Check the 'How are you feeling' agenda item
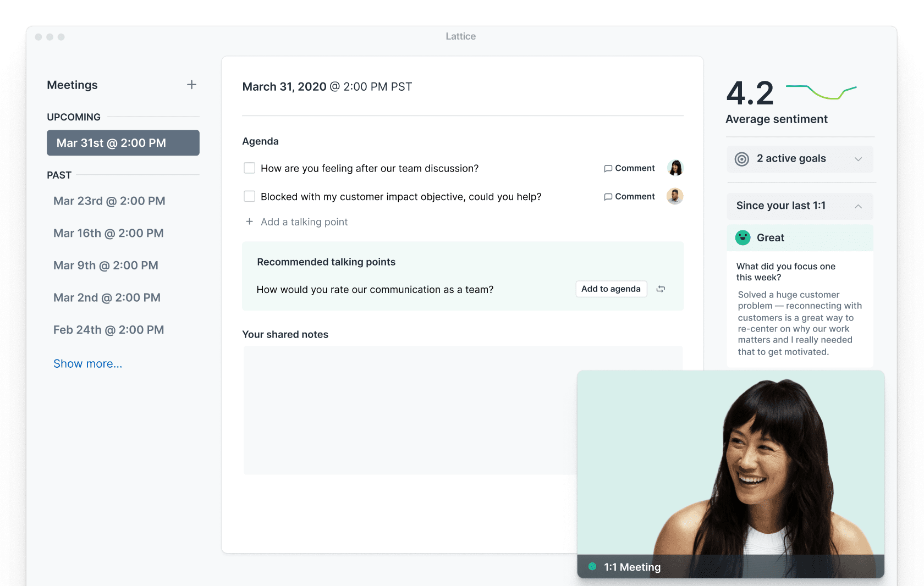The width and height of the screenshot is (924, 586). pyautogui.click(x=250, y=168)
